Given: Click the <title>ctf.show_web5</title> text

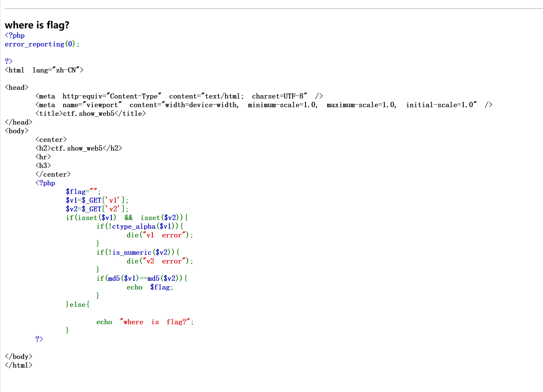Looking at the screenshot, I should click(x=90, y=113).
